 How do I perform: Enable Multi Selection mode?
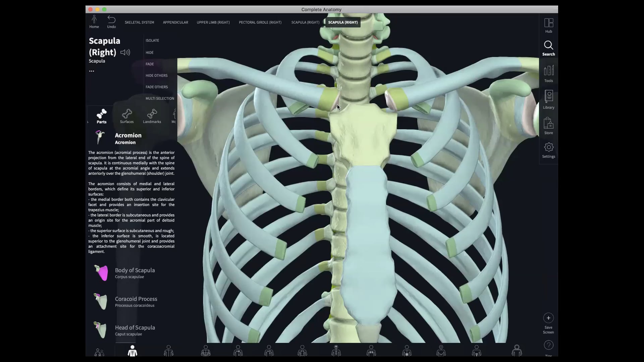pos(160,98)
